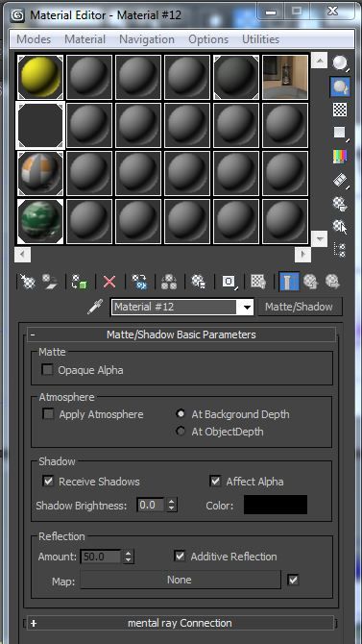Open the Material menu
Image resolution: width=362 pixels, height=644 pixels.
84,39
